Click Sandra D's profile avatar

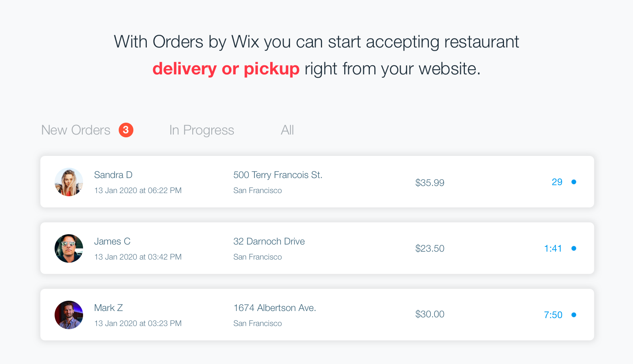tap(69, 182)
